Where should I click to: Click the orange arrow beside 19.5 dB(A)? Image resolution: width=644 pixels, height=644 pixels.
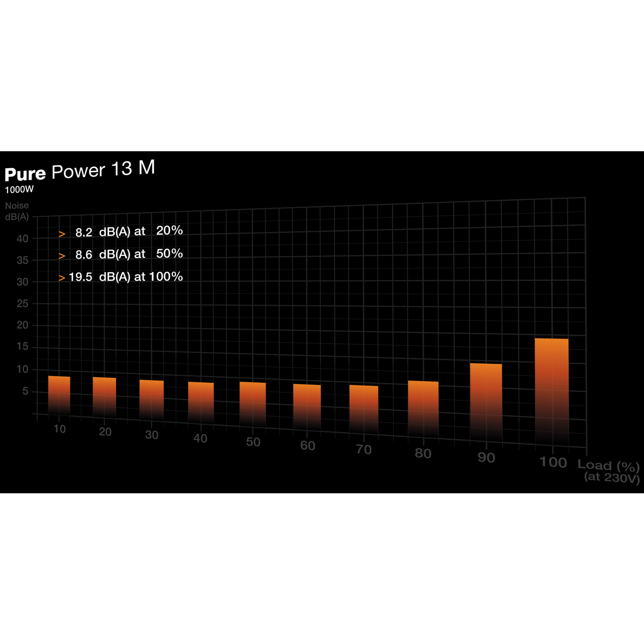(62, 278)
